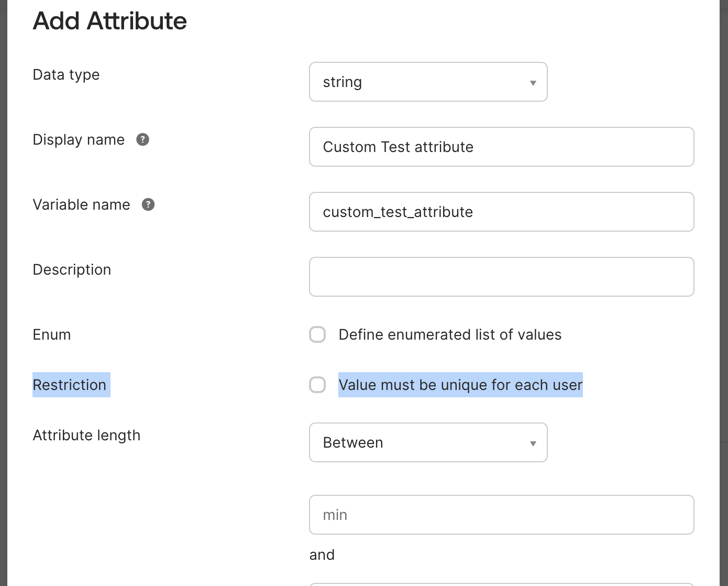
Task: Click the Add Attribute heading
Action: pos(109,21)
